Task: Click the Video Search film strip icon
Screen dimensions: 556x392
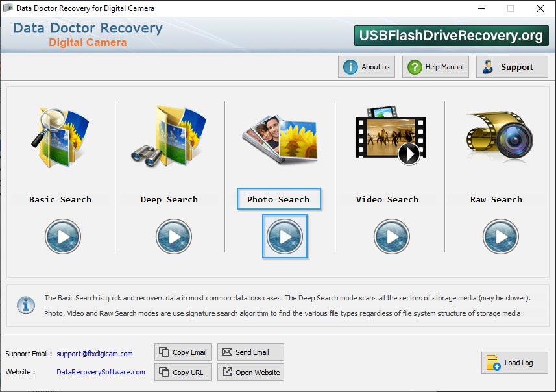Action: 391,136
